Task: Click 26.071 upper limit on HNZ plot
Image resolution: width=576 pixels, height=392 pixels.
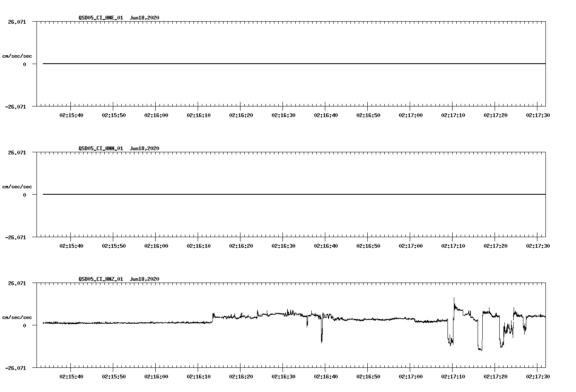Action: [x=17, y=283]
